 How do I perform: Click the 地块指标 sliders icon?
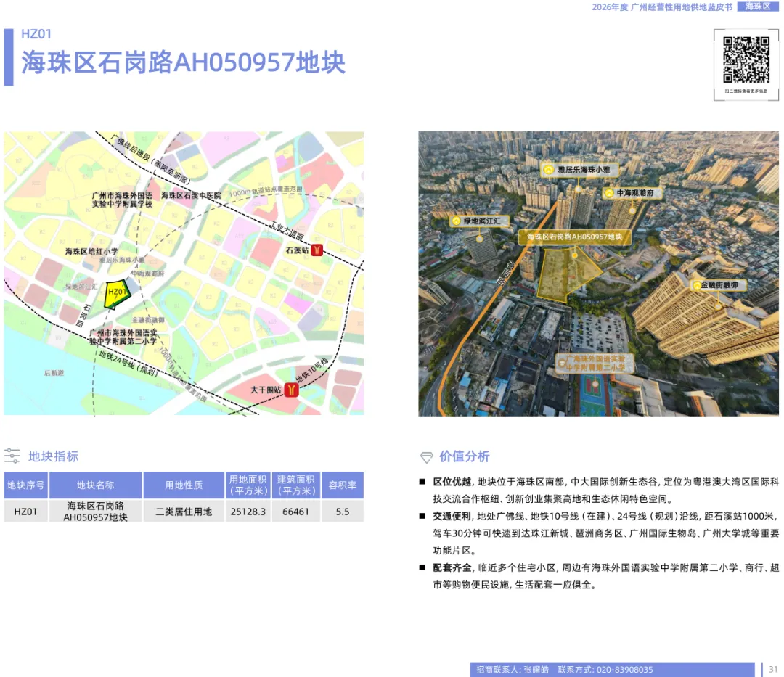[12, 456]
